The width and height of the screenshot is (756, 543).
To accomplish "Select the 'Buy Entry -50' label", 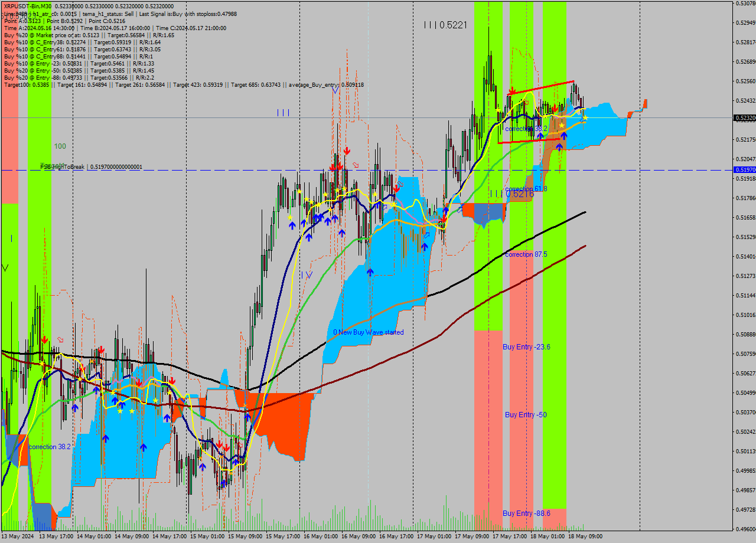I will [x=526, y=415].
